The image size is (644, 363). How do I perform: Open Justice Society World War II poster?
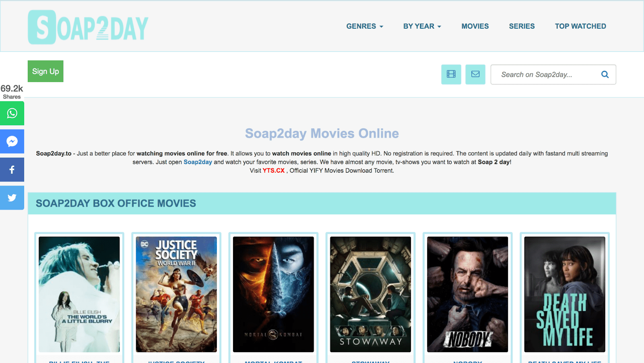[x=176, y=294]
